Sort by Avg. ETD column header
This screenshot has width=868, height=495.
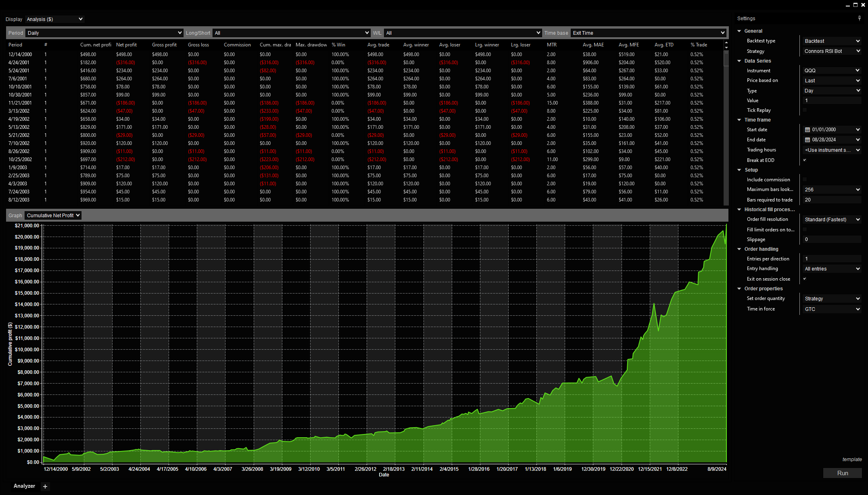pyautogui.click(x=664, y=45)
